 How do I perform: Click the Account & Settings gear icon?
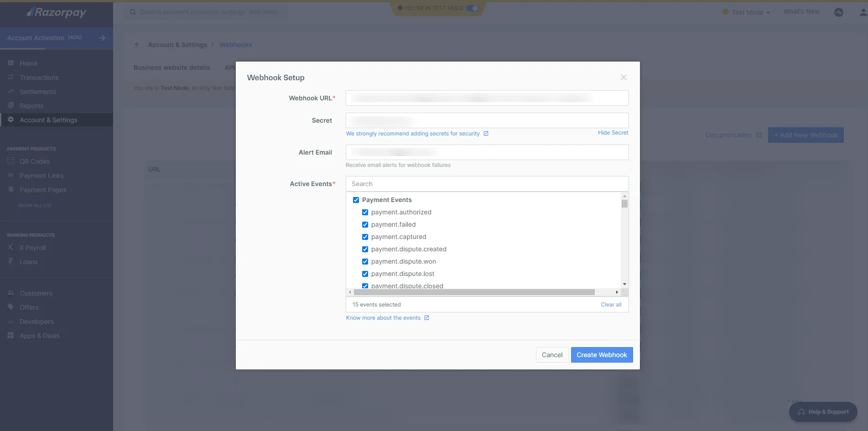click(11, 119)
